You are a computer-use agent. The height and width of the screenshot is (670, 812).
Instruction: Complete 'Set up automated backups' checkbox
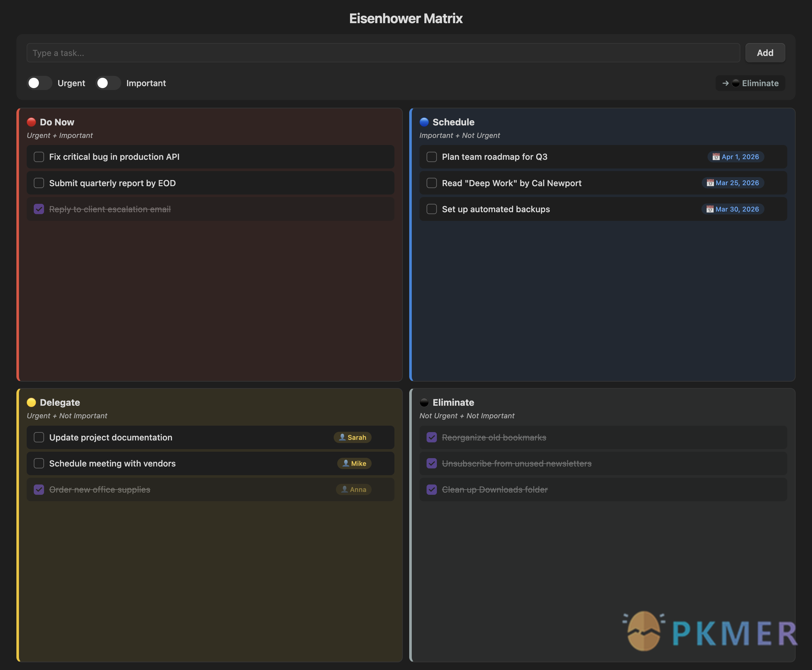click(431, 209)
